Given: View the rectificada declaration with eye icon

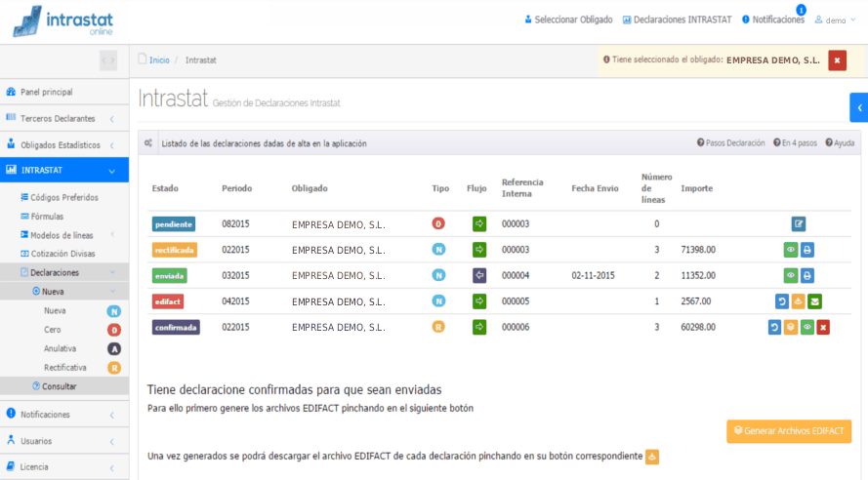Looking at the screenshot, I should pos(791,250).
